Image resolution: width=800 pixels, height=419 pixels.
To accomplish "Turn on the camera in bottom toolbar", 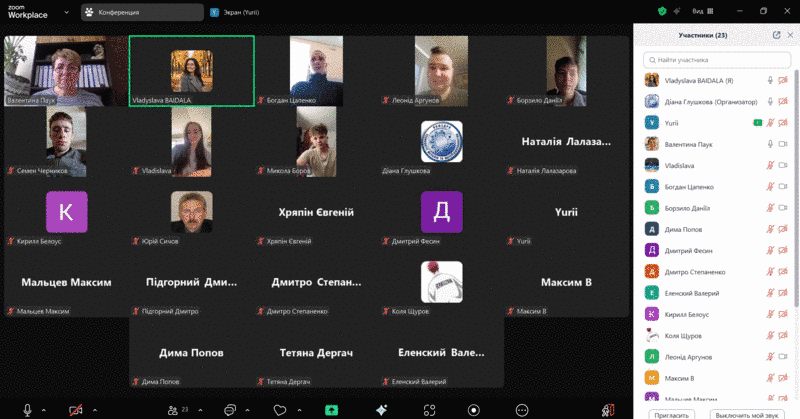I will pyautogui.click(x=76, y=410).
